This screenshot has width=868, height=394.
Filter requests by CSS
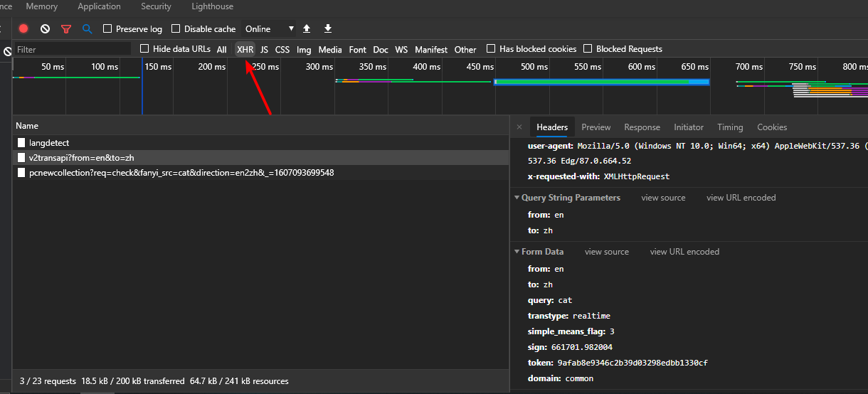[282, 50]
